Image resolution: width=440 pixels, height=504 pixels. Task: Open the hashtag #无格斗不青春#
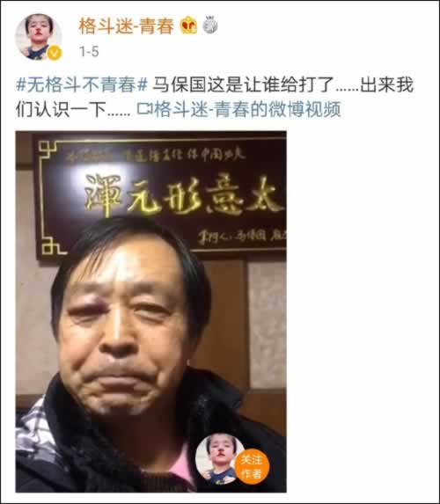(82, 85)
